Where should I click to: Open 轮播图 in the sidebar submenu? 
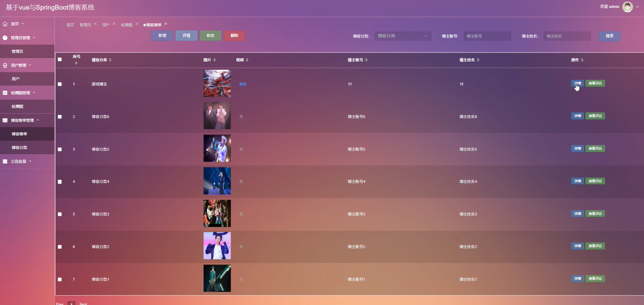pyautogui.click(x=27, y=107)
